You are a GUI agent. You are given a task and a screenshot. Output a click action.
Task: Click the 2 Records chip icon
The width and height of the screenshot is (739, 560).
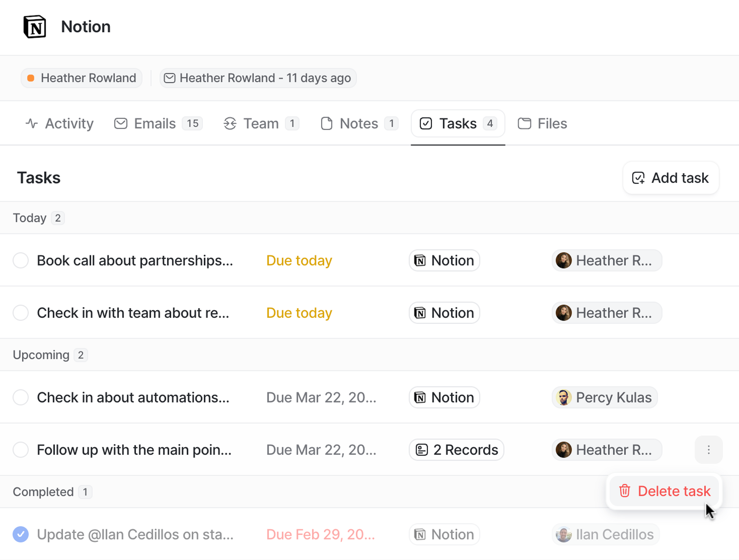pos(422,450)
